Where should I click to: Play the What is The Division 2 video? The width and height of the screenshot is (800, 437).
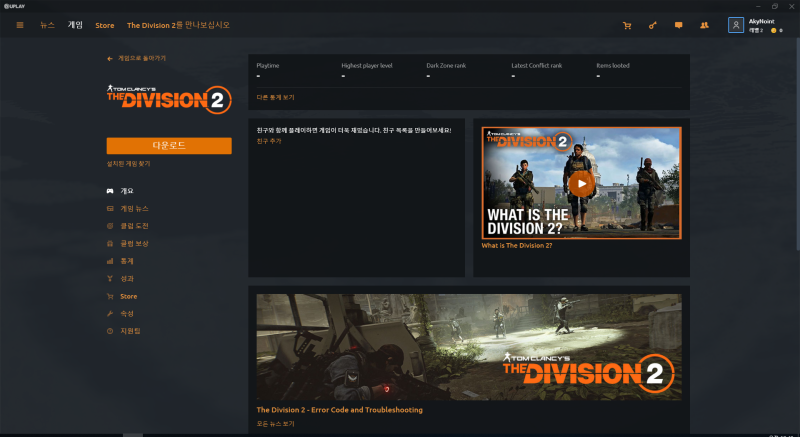pos(581,184)
